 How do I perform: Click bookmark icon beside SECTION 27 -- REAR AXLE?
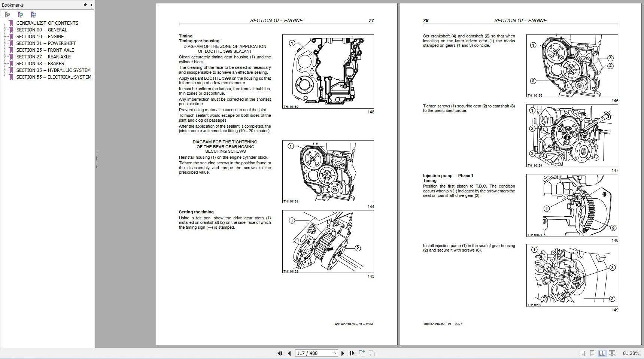(x=11, y=57)
